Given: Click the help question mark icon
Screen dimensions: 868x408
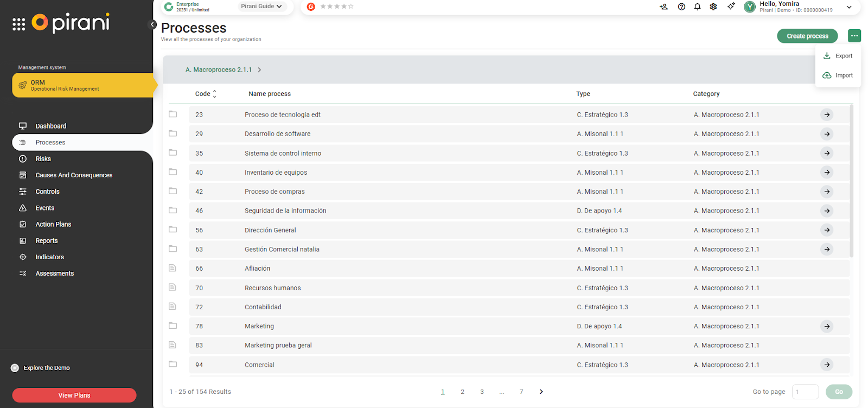Looking at the screenshot, I should 681,7.
